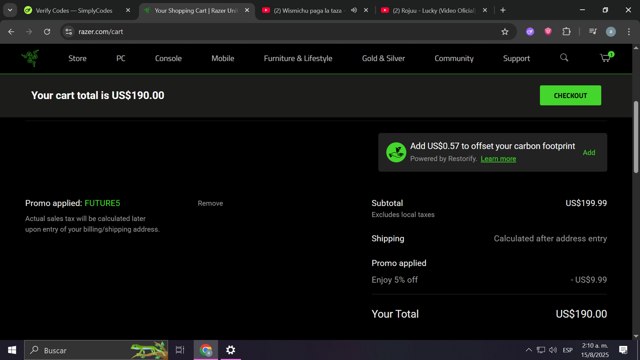The height and width of the screenshot is (360, 640).
Task: Remove the FUTURE5 promo code
Action: 210,203
